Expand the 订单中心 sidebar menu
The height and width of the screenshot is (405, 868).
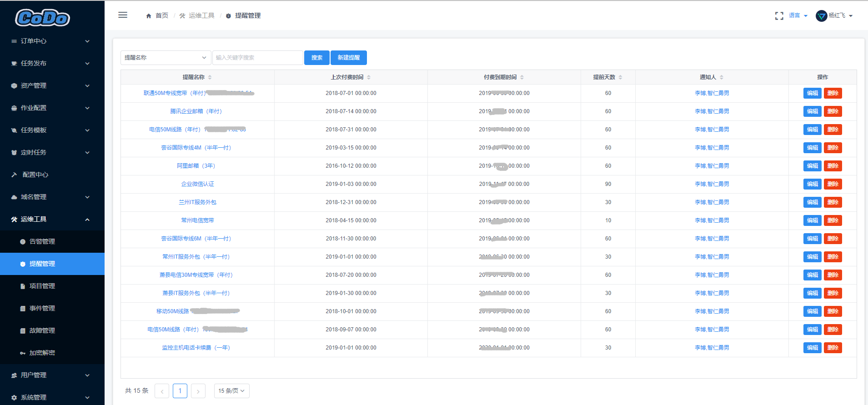52,41
